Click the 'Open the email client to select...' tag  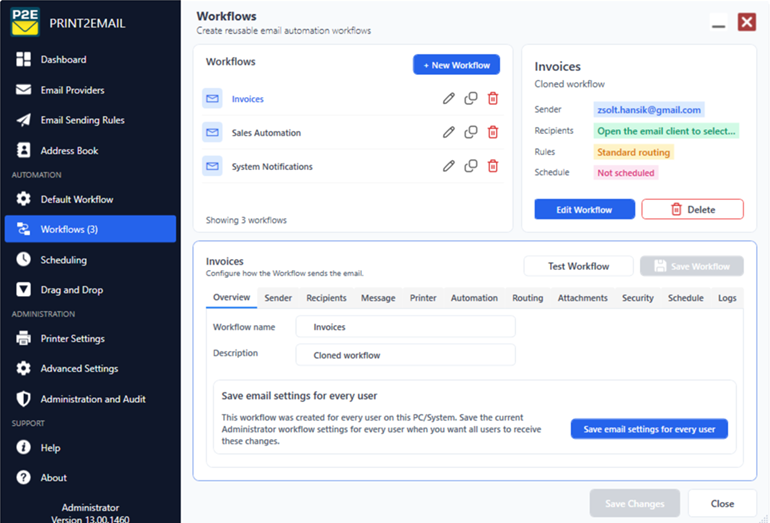[666, 131]
